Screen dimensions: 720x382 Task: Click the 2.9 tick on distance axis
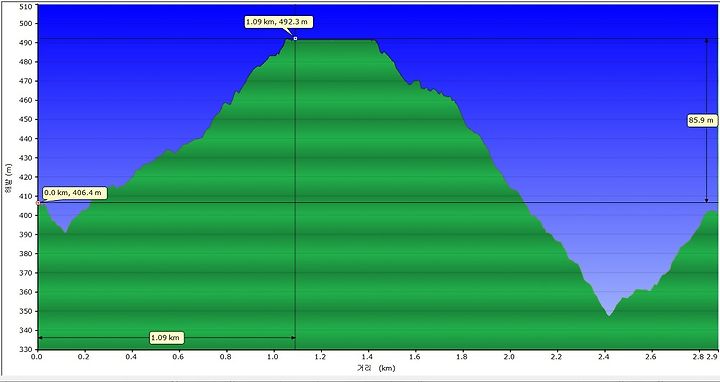coord(712,357)
